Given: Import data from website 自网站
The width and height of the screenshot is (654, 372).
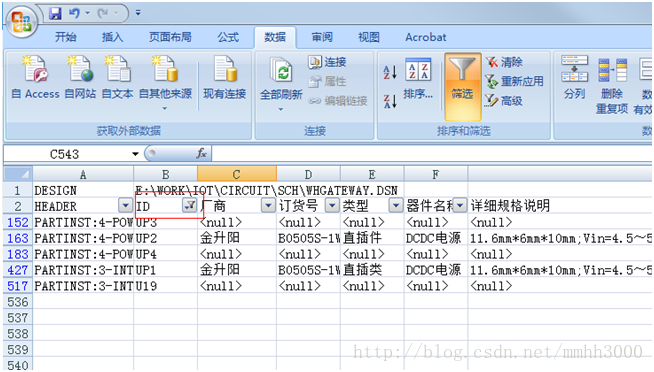Looking at the screenshot, I should 80,78.
